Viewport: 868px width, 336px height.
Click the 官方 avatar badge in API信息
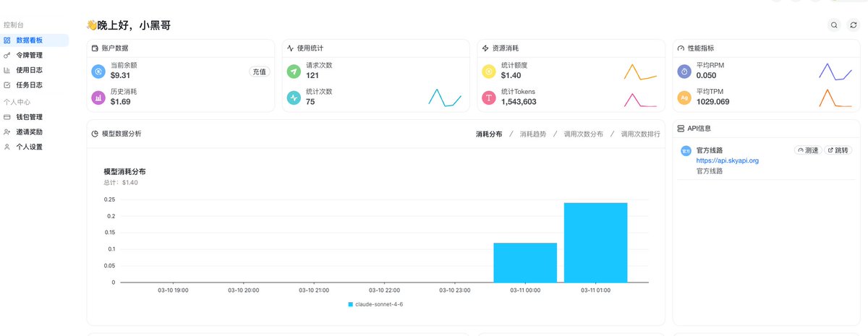(x=686, y=151)
